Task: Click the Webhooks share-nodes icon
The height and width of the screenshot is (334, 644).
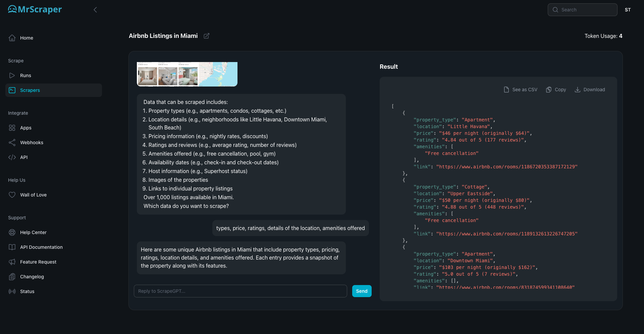Action: coord(12,143)
